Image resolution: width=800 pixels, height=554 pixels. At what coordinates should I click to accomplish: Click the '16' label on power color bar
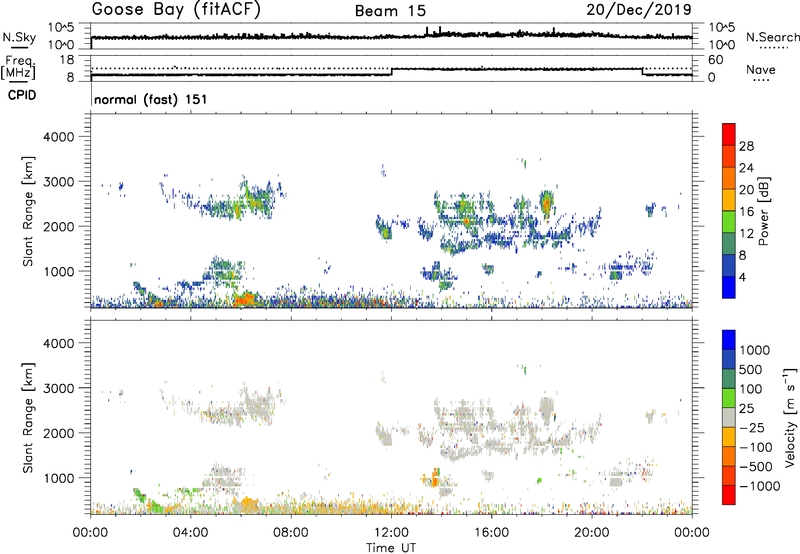[746, 212]
